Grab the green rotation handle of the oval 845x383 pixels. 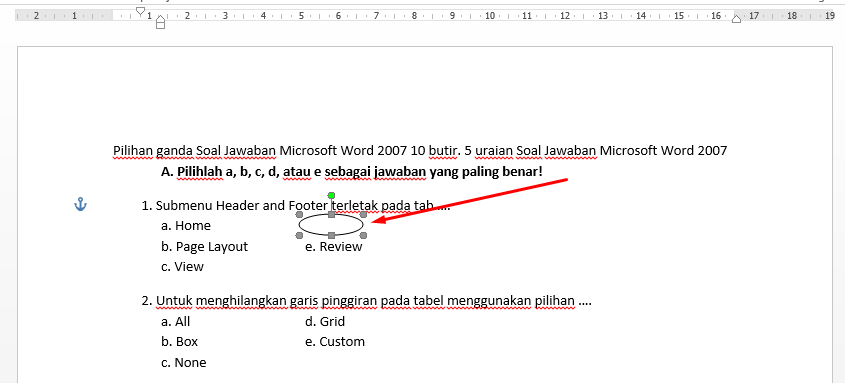[x=331, y=196]
